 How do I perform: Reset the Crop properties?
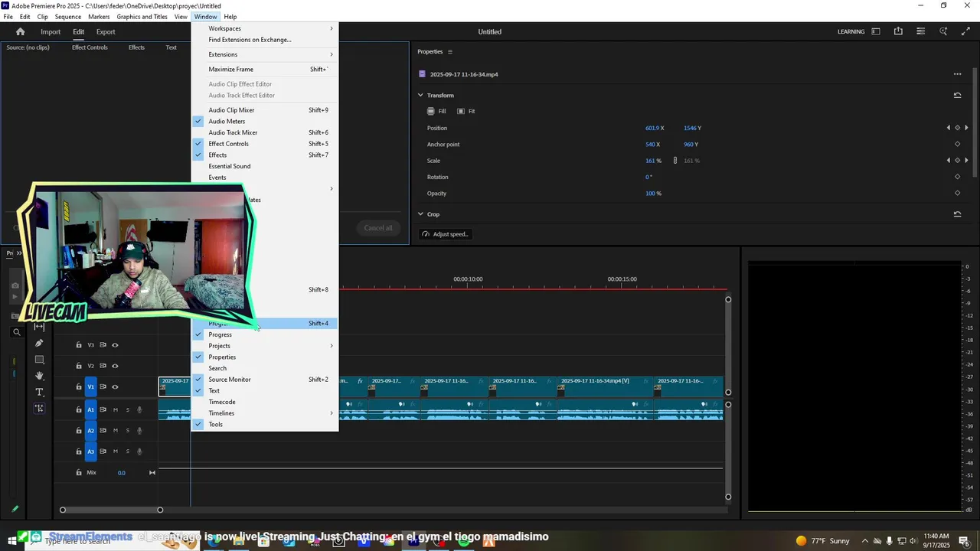(957, 214)
